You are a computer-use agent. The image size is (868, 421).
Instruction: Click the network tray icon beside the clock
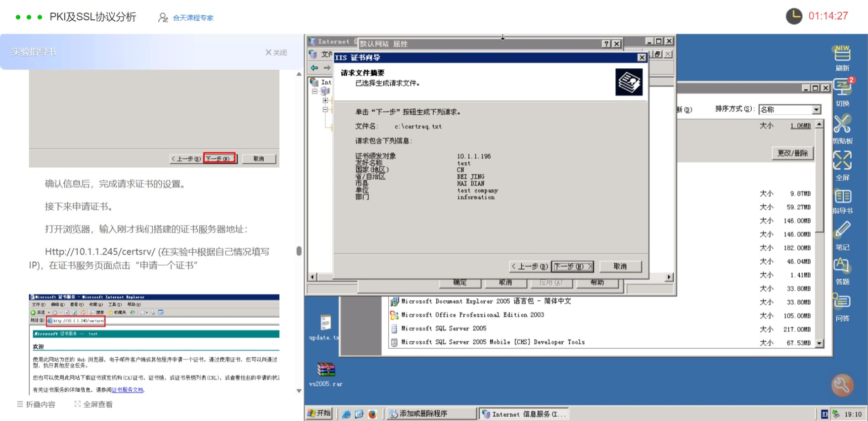836,414
